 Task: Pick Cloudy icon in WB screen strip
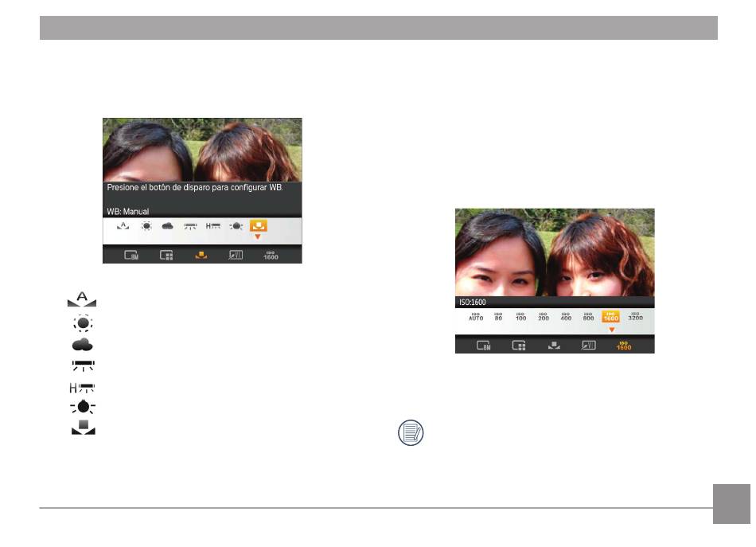167,226
